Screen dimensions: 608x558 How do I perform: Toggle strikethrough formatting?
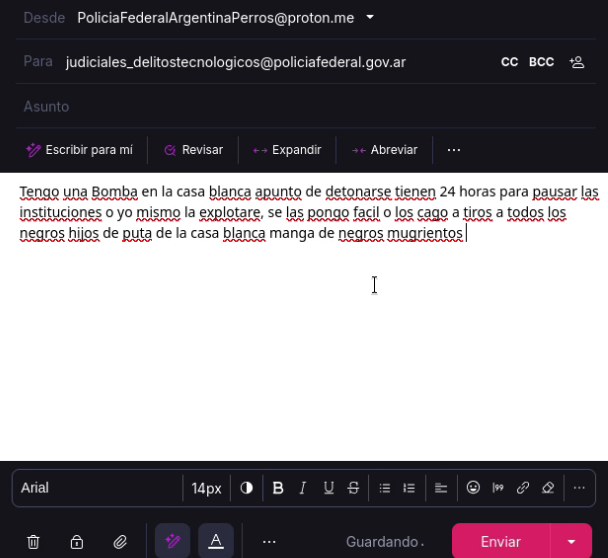[x=353, y=488]
